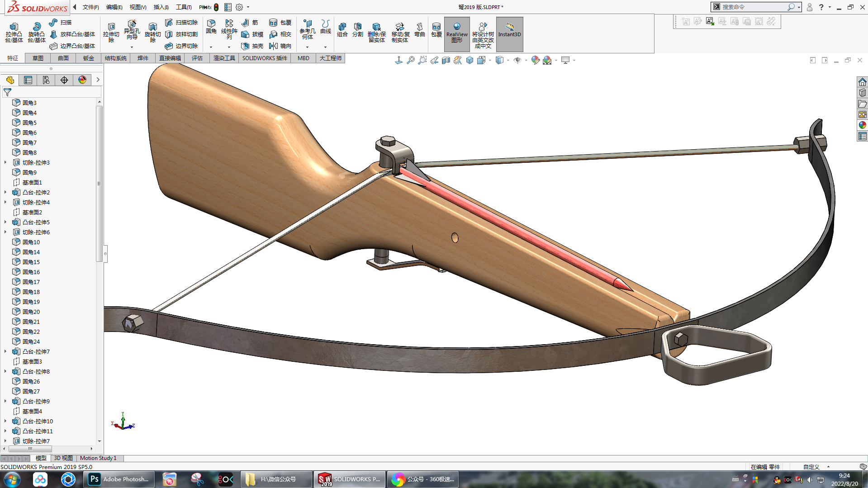Click the 弯曲 flex tool
Viewport: 868px width, 488px height.
[x=420, y=30]
